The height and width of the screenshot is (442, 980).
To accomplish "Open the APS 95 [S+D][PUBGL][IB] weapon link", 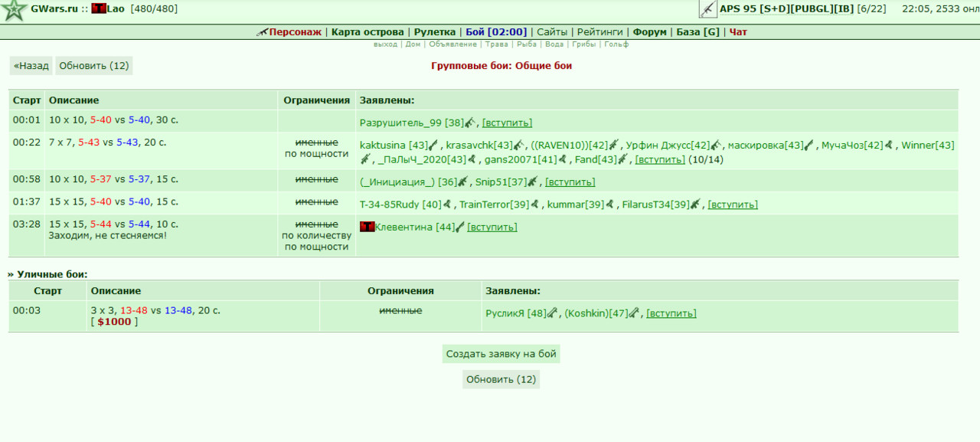I will (x=786, y=9).
